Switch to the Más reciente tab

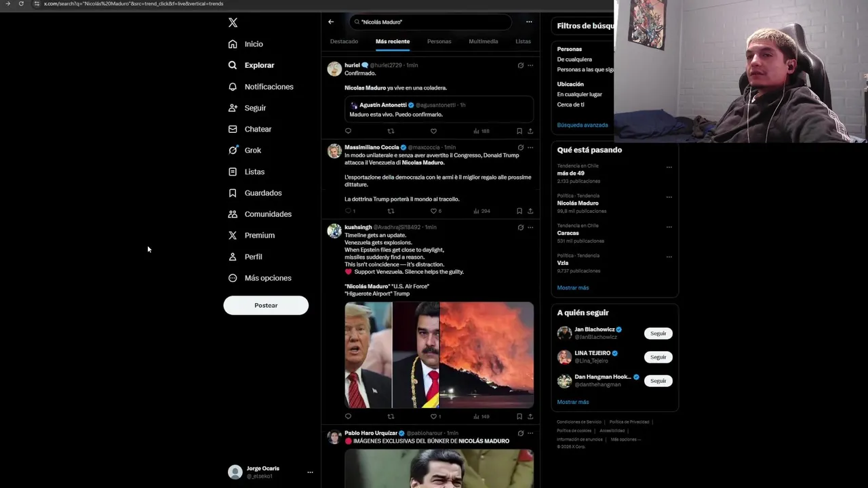point(393,41)
